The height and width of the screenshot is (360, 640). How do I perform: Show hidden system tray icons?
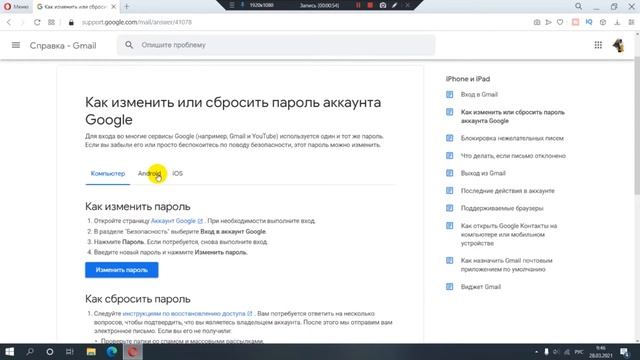click(x=536, y=352)
